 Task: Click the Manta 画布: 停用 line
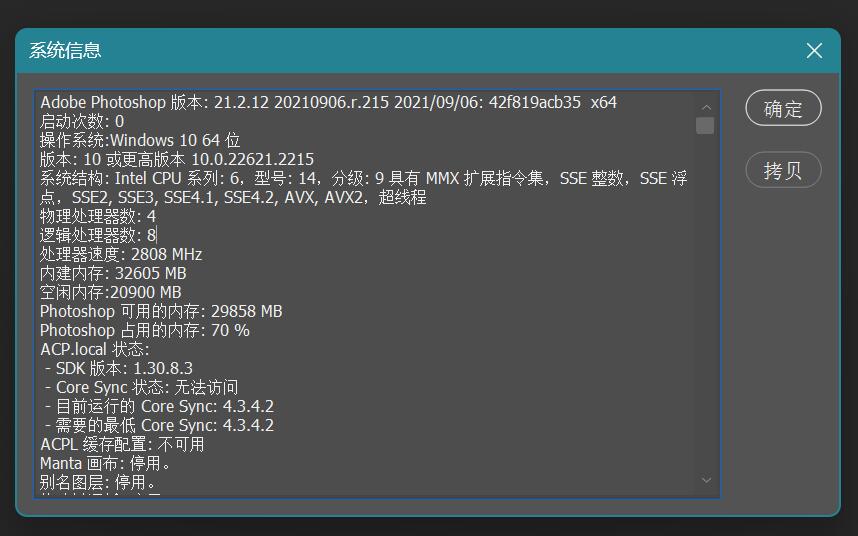pyautogui.click(x=105, y=463)
